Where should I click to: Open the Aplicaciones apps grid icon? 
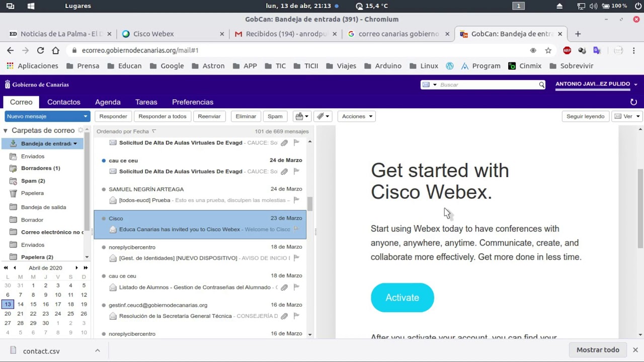point(10,66)
